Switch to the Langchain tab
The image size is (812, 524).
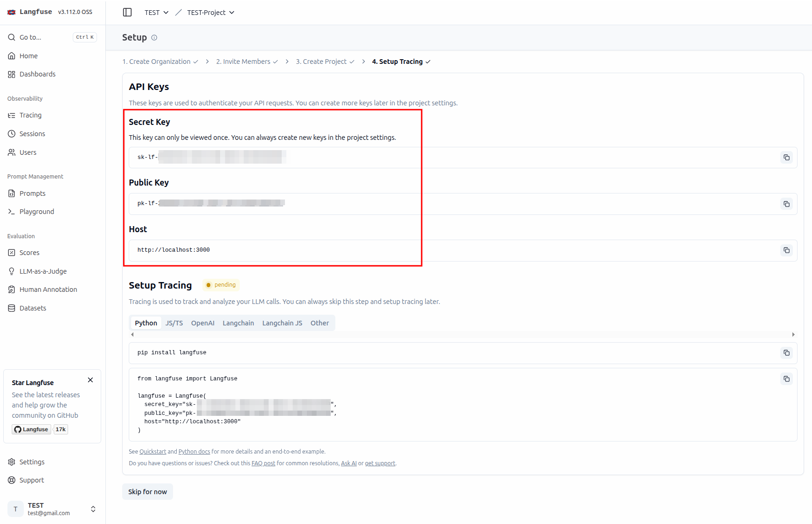[238, 323]
